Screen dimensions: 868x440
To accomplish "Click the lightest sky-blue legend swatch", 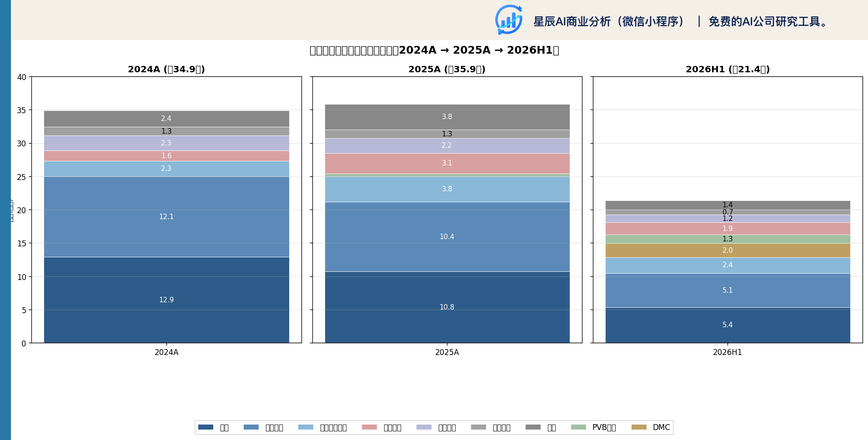I will [x=306, y=427].
